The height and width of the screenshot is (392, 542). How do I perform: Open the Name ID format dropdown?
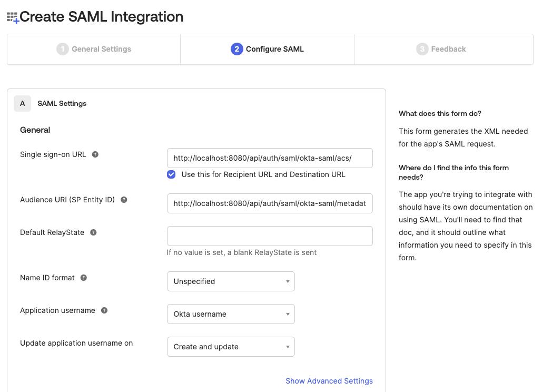coord(231,281)
